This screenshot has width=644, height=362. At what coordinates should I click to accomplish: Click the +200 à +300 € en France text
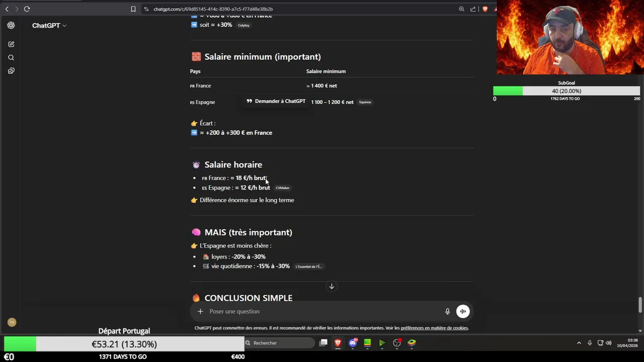click(x=236, y=133)
